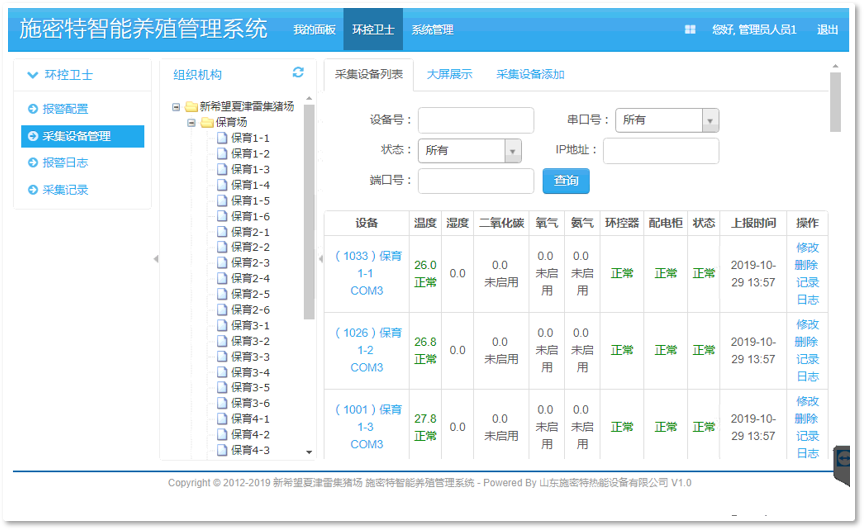Open the 采集设备添加 tab

530,74
